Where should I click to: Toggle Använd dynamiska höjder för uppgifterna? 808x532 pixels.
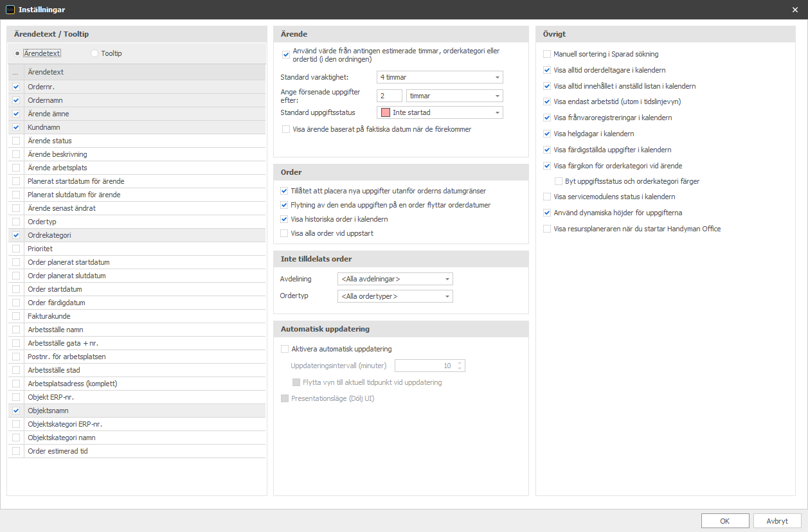[547, 213]
